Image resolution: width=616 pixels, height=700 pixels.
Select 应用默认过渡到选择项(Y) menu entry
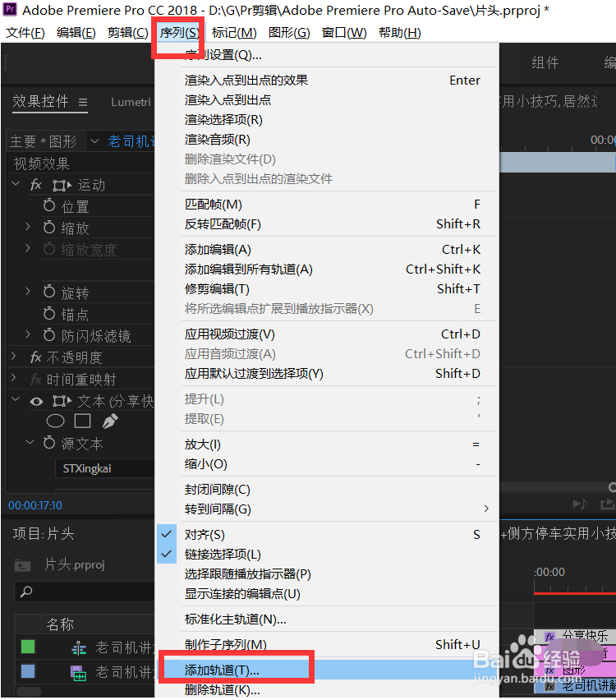326,374
